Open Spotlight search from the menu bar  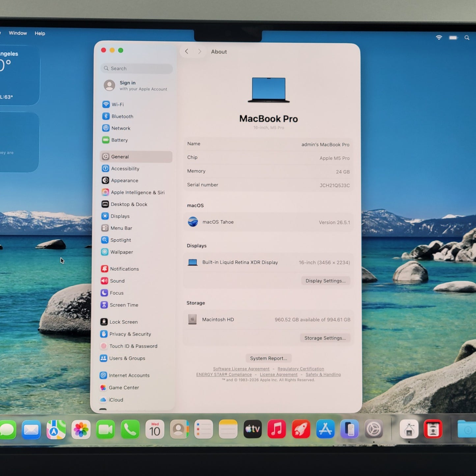pyautogui.click(x=467, y=38)
